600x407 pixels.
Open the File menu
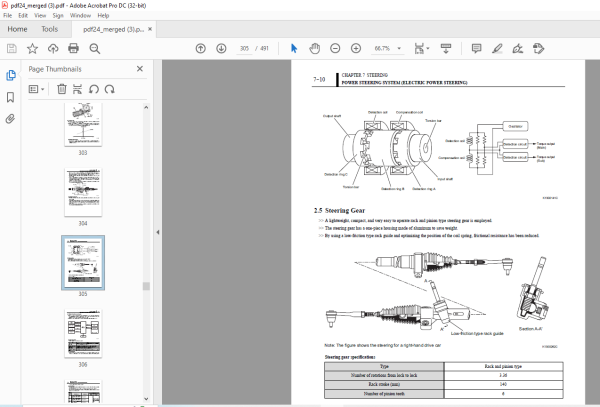8,15
